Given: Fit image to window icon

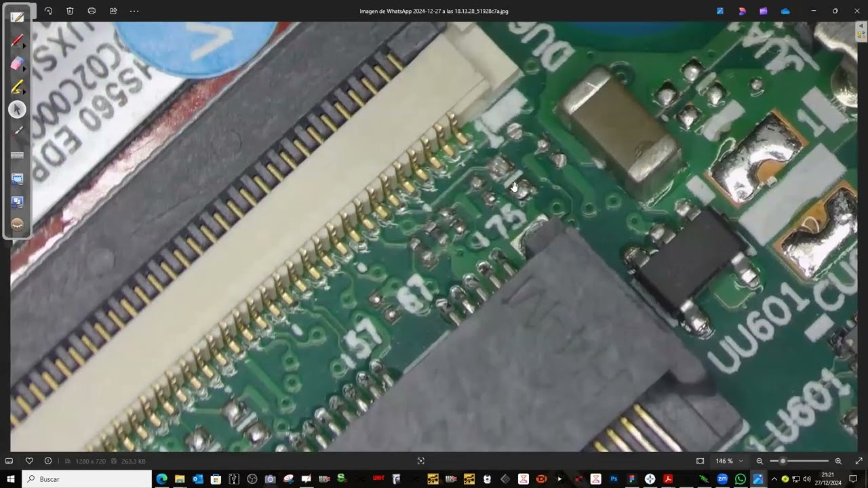Looking at the screenshot, I should pos(700,461).
